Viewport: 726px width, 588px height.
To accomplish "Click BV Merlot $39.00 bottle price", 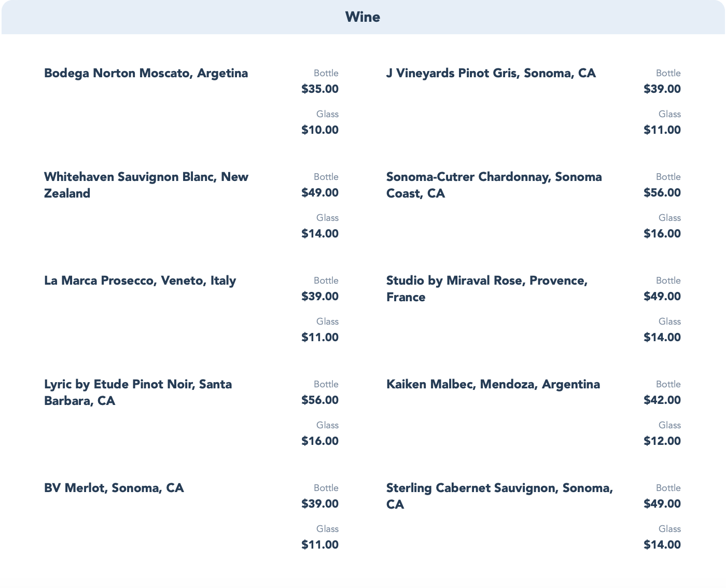I will click(320, 504).
